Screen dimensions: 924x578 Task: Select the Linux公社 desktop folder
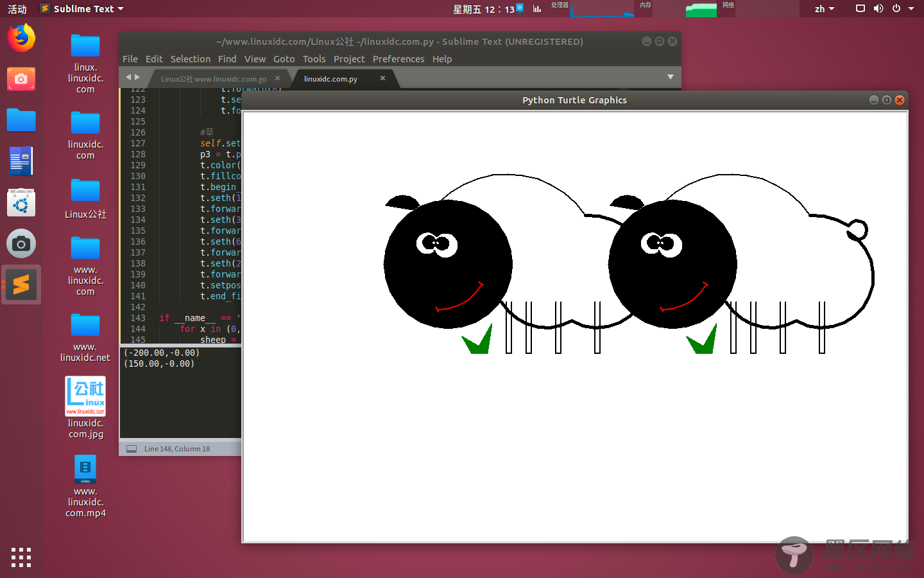point(85,198)
